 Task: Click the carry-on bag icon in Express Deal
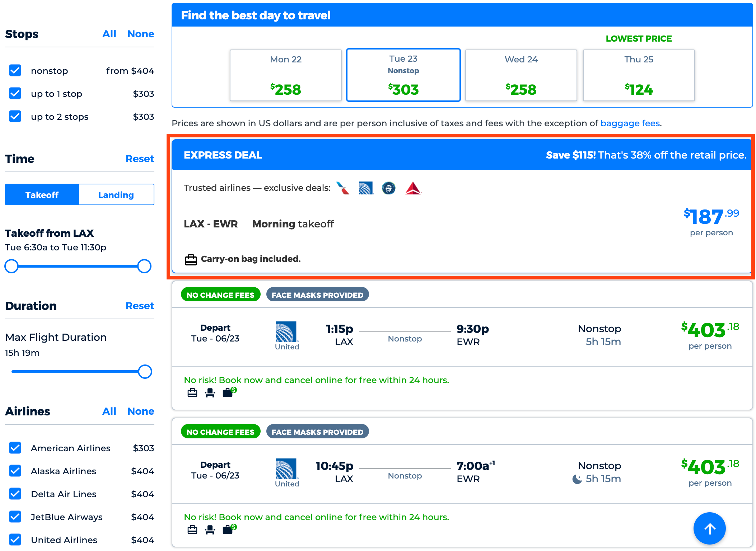[191, 259]
